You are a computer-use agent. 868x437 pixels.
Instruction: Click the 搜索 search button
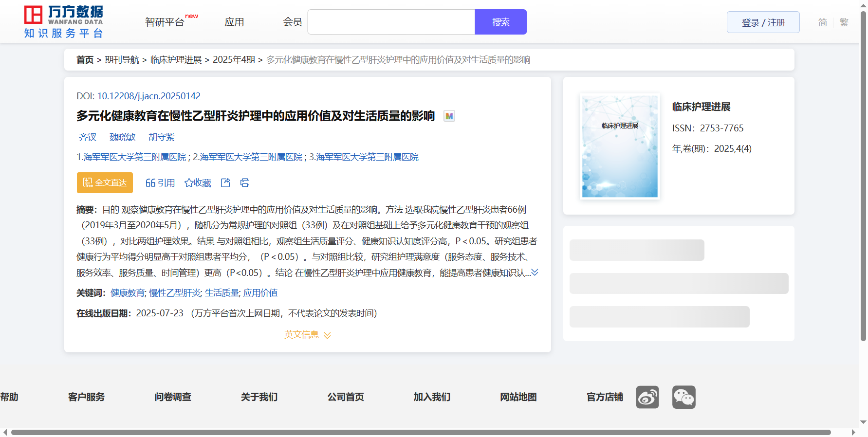click(501, 22)
